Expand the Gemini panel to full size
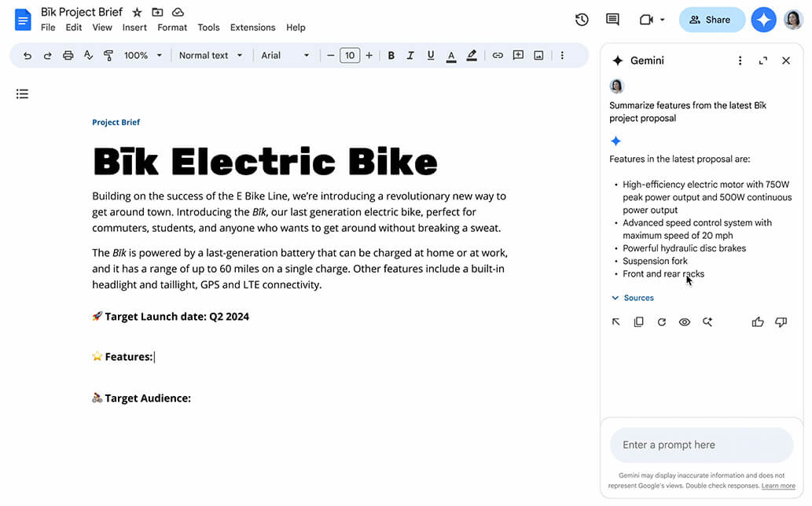The height and width of the screenshot is (506, 812). (762, 60)
